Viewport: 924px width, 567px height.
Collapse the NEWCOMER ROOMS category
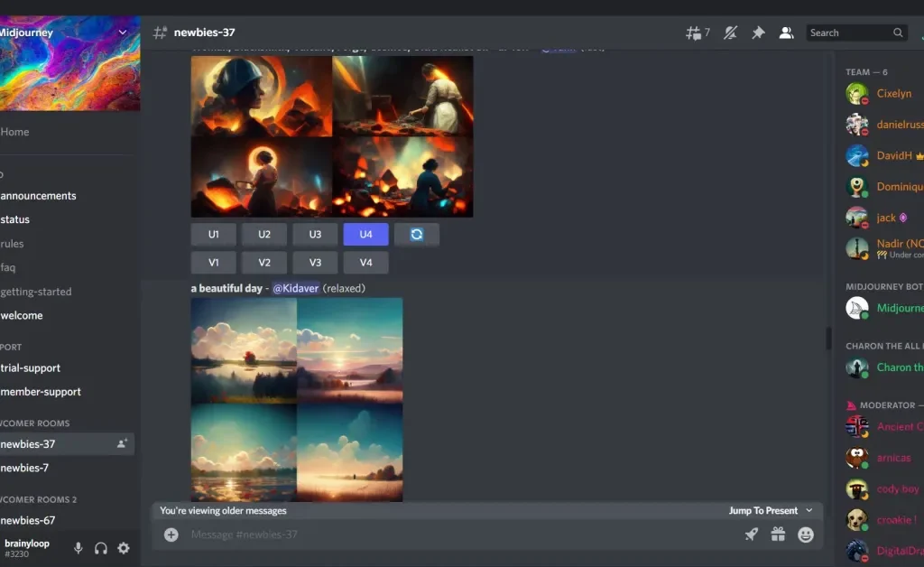(35, 423)
